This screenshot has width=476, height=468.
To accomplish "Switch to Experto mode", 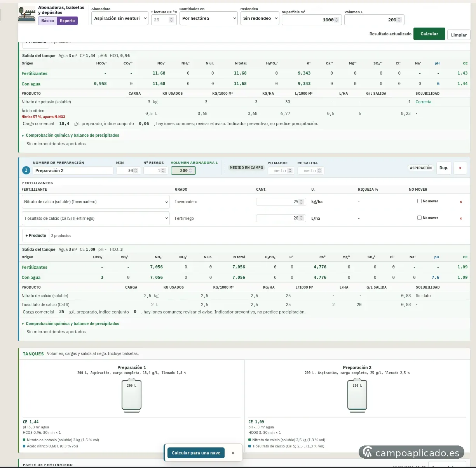I will [67, 21].
